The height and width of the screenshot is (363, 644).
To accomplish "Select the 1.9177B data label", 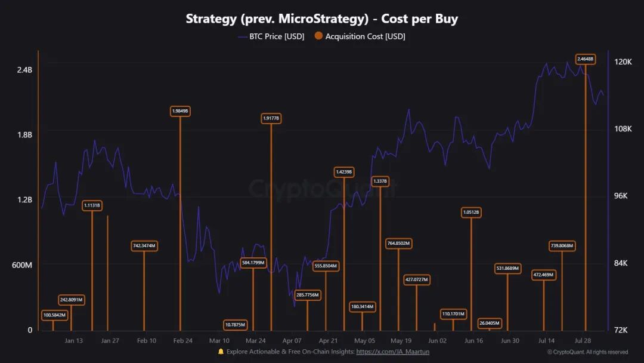I will point(271,118).
